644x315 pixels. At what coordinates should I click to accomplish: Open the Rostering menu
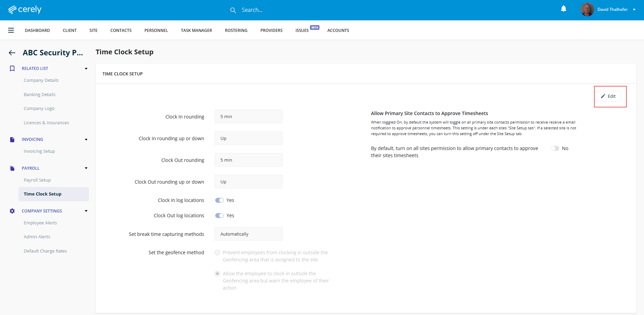(236, 31)
